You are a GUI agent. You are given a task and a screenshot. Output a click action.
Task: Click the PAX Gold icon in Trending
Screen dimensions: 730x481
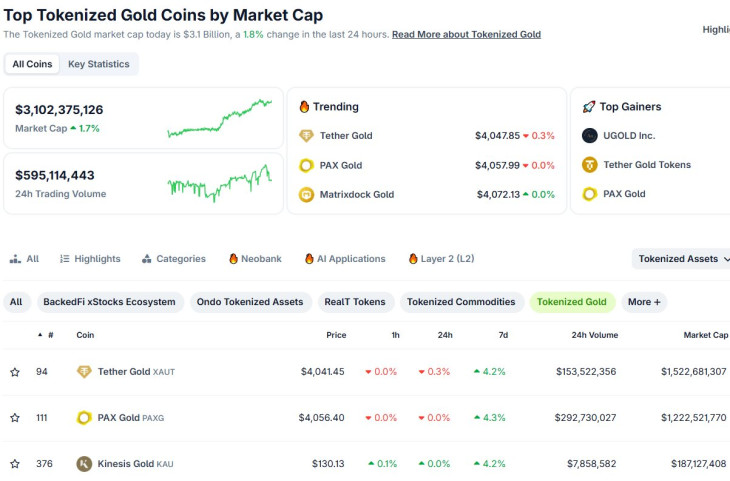[x=307, y=165]
